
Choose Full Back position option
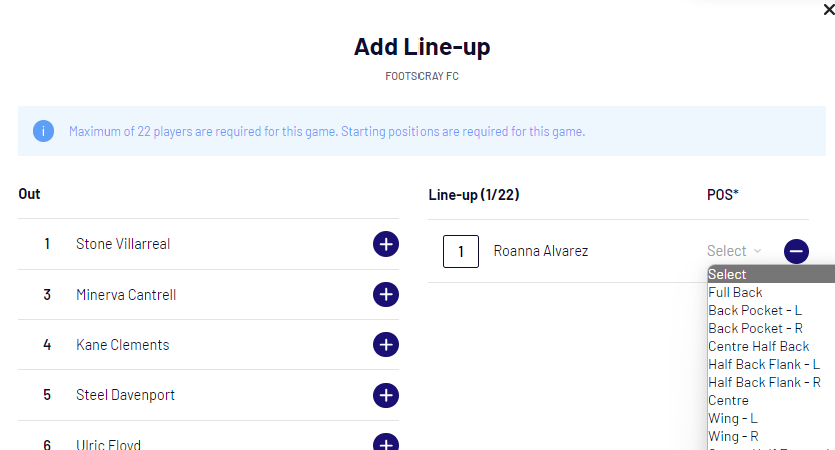pyautogui.click(x=736, y=292)
